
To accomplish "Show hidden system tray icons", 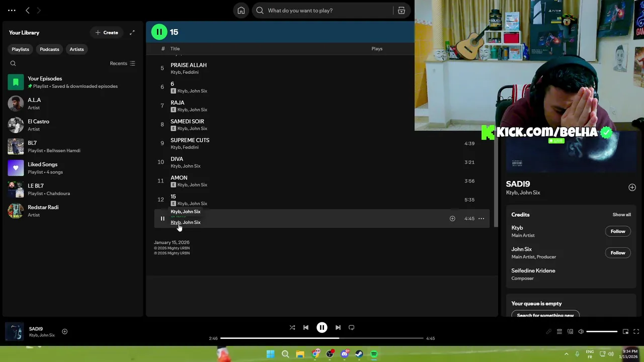I will click(566, 354).
